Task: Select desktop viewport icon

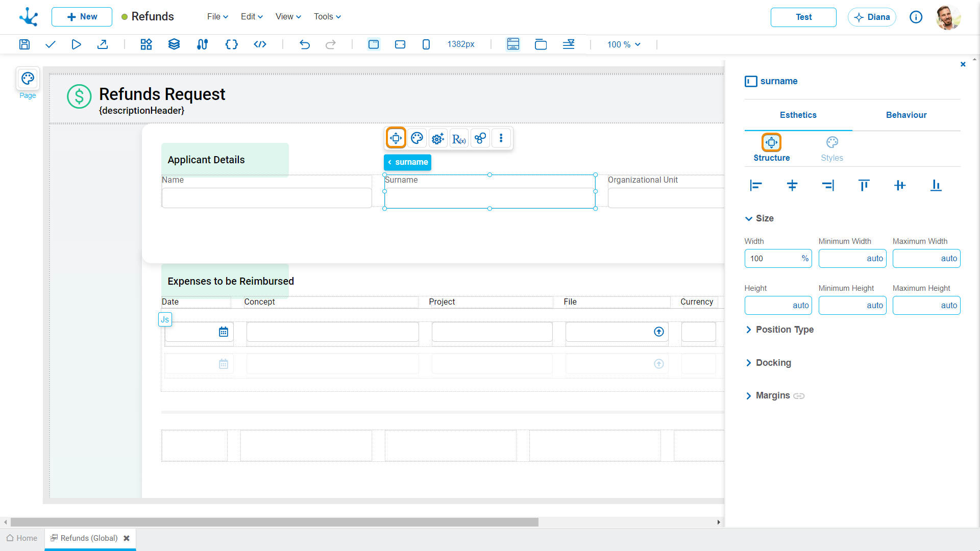Action: (x=374, y=44)
